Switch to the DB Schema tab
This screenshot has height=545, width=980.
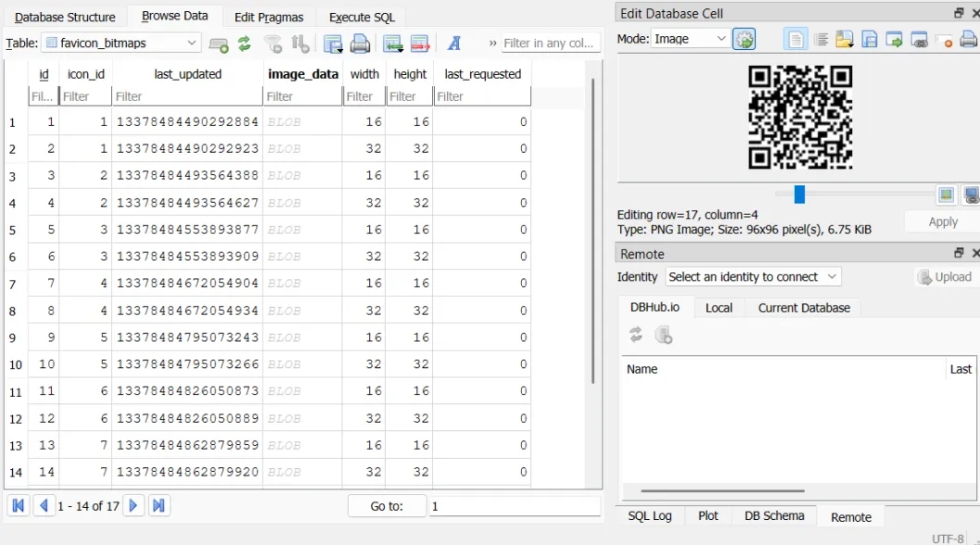click(774, 516)
